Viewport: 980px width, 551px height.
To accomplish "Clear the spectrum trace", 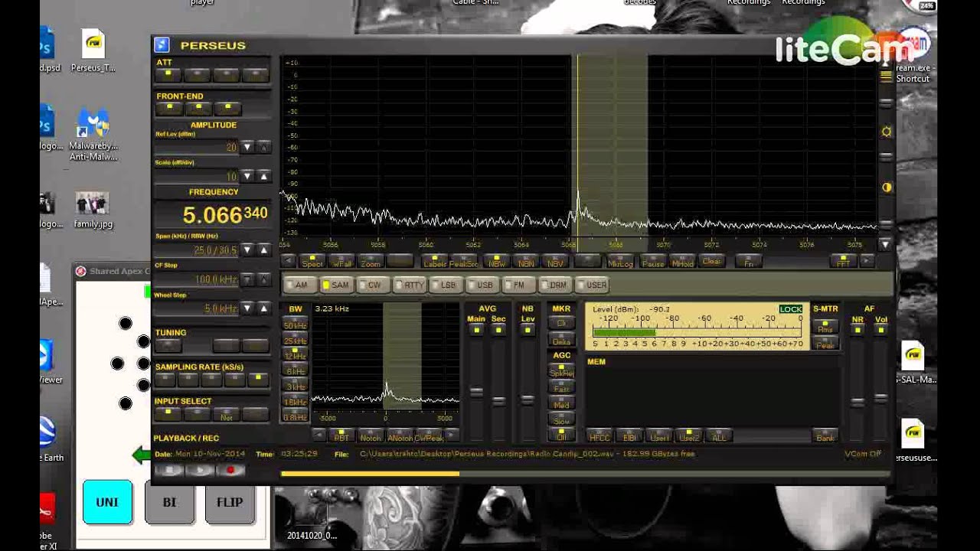I will pos(711,262).
